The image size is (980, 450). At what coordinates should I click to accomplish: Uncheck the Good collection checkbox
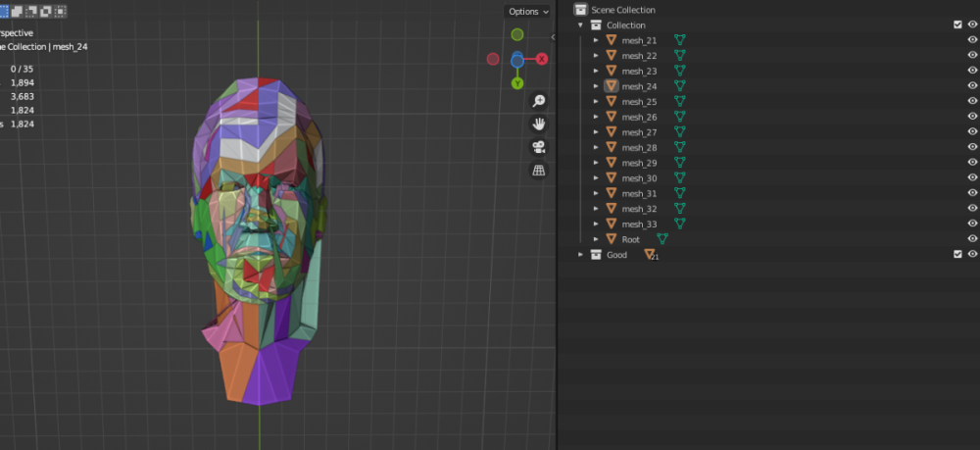pos(957,255)
